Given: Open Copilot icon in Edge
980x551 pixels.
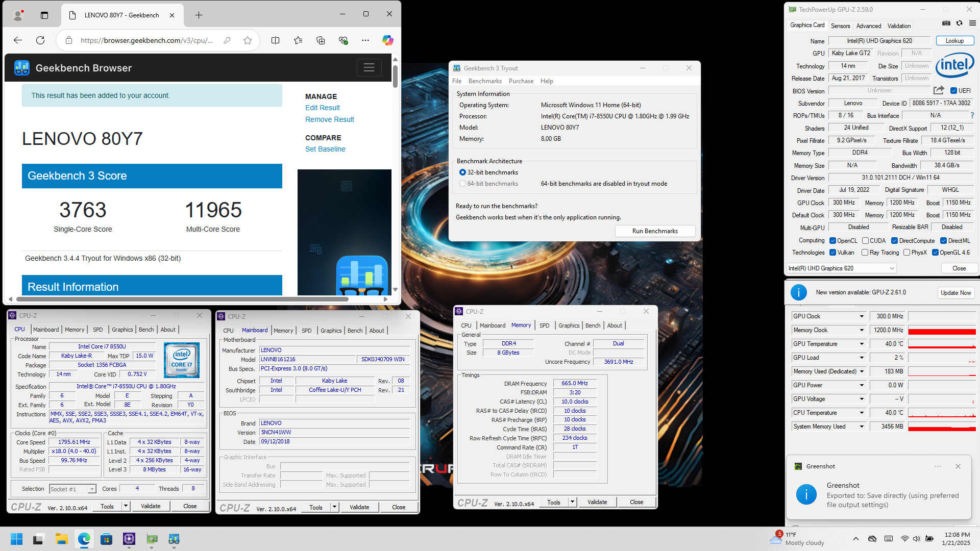Looking at the screenshot, I should coord(388,40).
